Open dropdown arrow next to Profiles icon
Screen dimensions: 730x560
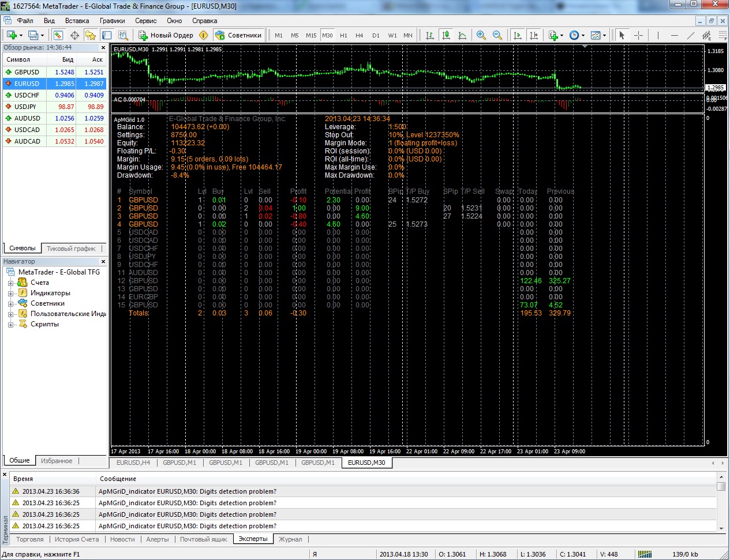click(42, 35)
